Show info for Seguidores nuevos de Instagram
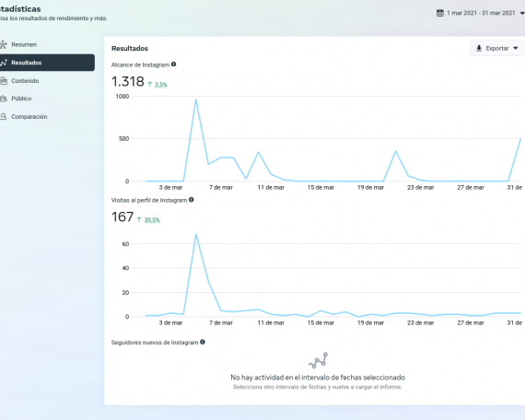Image resolution: width=525 pixels, height=420 pixels. pos(203,342)
